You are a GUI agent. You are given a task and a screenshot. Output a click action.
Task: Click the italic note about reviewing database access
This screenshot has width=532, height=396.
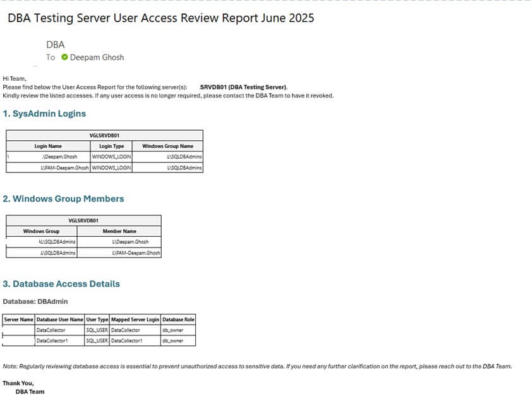coord(257,366)
